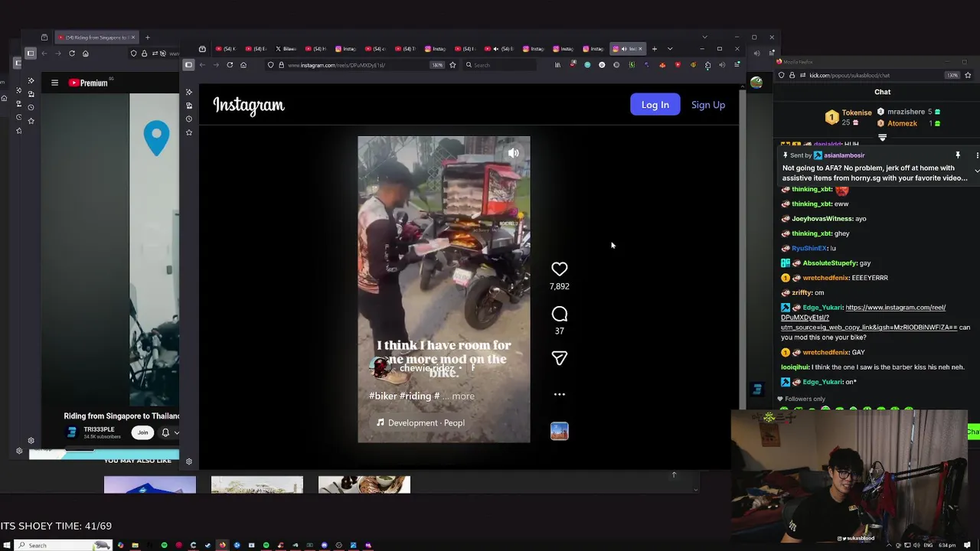
Task: Go home in the Instagram Firefox window
Action: tap(243, 65)
